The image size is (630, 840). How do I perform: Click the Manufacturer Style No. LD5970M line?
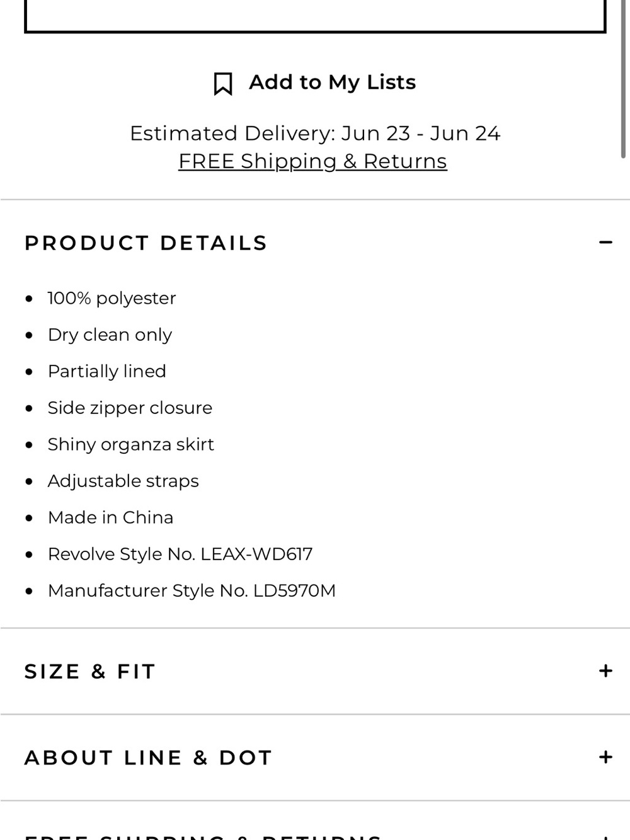[x=192, y=590]
